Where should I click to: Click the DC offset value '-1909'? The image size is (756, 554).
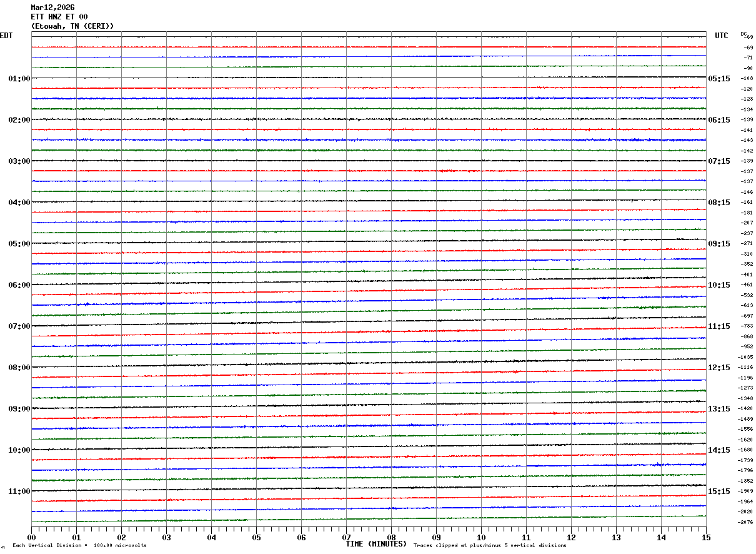pyautogui.click(x=745, y=491)
